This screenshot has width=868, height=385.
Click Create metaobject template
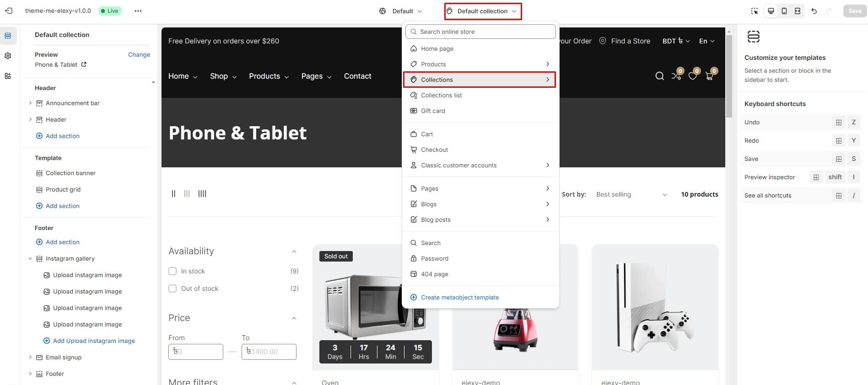coord(459,297)
